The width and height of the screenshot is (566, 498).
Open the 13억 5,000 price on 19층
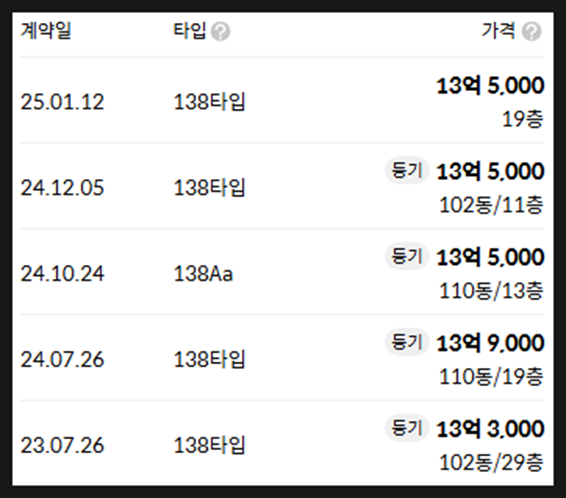pyautogui.click(x=490, y=86)
